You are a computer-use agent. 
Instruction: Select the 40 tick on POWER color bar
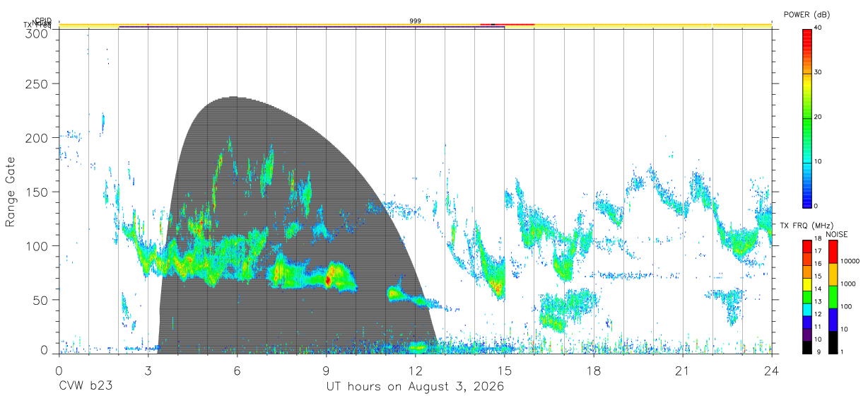[x=819, y=28]
